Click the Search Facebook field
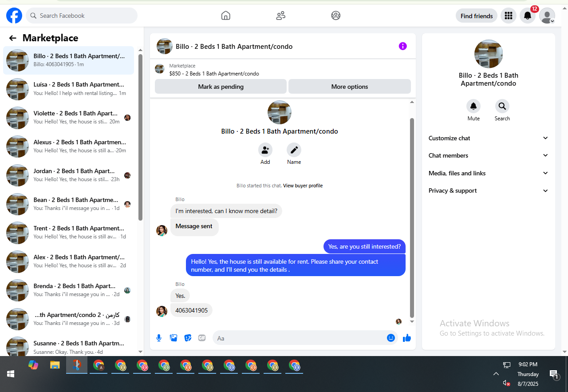Screen dimensions: 568x392 coord(82,16)
